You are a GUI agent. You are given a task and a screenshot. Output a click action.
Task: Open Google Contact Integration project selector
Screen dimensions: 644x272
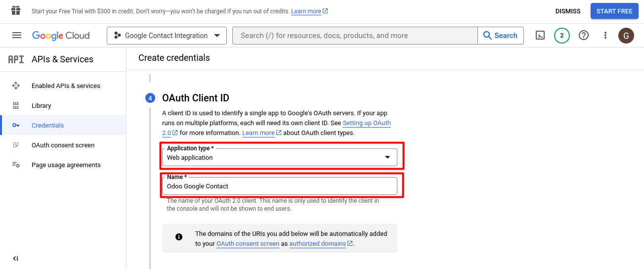167,35
